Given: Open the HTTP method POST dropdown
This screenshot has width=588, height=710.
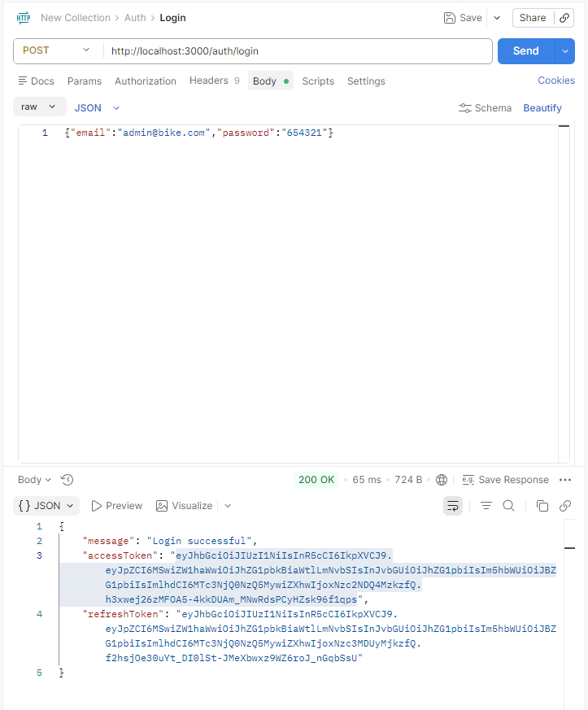Looking at the screenshot, I should [57, 50].
